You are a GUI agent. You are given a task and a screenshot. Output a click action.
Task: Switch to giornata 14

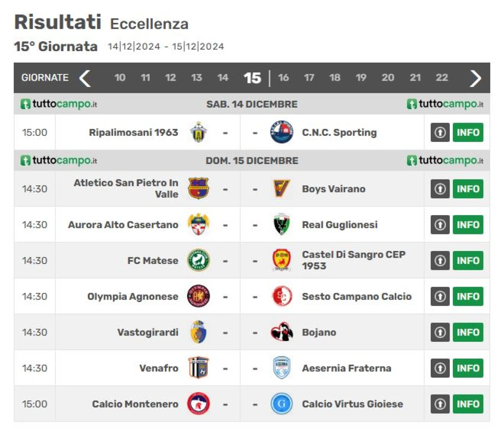(222, 77)
